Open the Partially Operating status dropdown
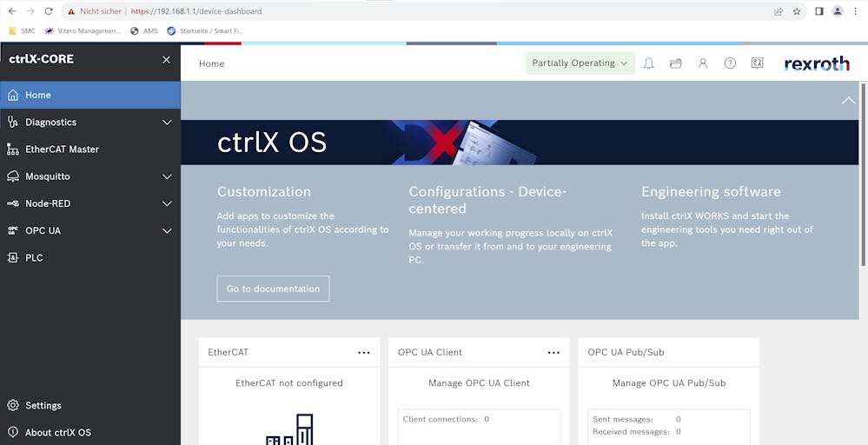The image size is (868, 445). point(580,63)
